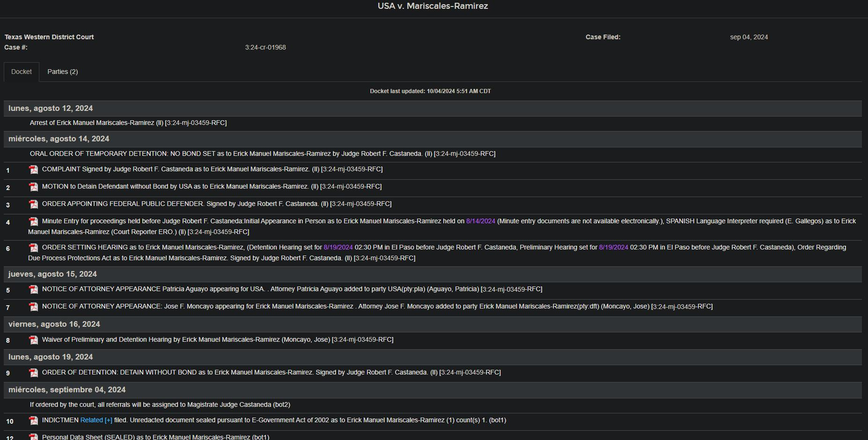Click PDF icon for ORDER OF DETENTION entry 9

coord(34,373)
